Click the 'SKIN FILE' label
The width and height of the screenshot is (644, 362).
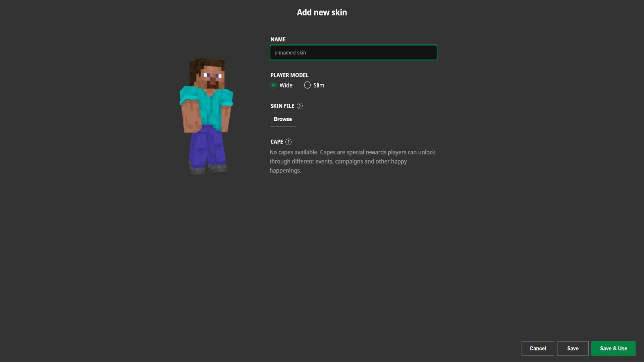pos(282,106)
